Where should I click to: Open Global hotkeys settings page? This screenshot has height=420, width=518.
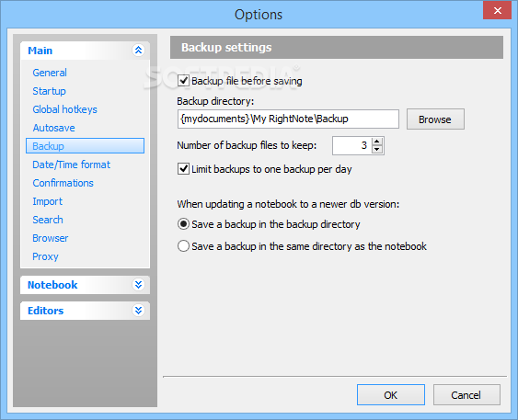tap(64, 109)
